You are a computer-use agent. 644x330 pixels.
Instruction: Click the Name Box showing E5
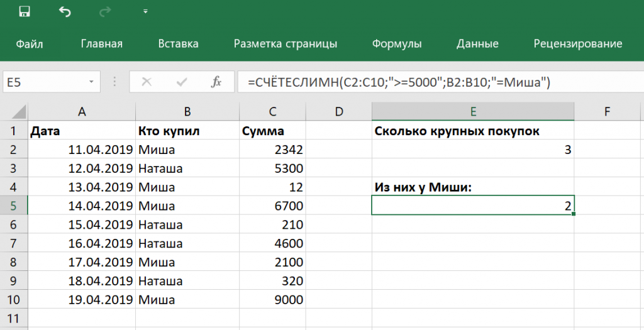44,82
